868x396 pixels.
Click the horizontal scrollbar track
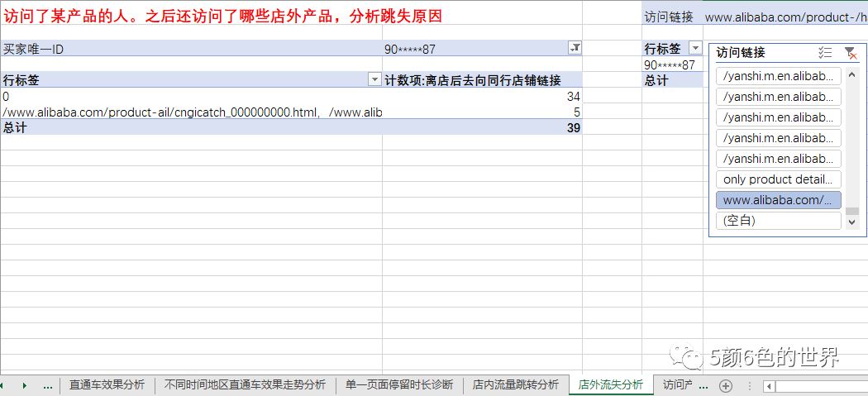(822, 385)
